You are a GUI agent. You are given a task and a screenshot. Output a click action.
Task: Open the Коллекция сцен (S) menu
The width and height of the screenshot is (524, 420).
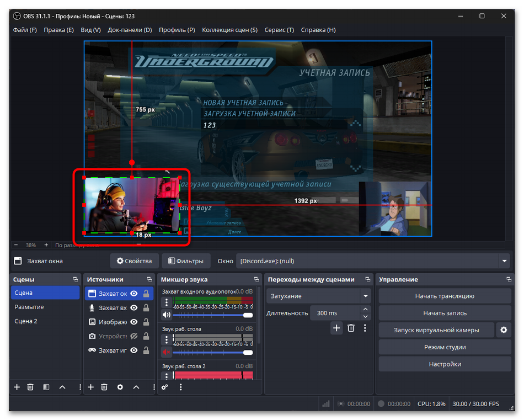click(x=229, y=30)
